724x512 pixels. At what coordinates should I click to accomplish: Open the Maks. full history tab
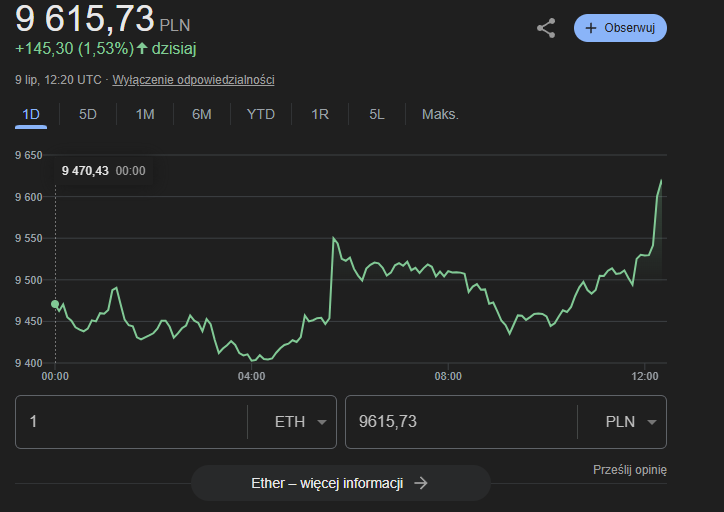(x=440, y=114)
